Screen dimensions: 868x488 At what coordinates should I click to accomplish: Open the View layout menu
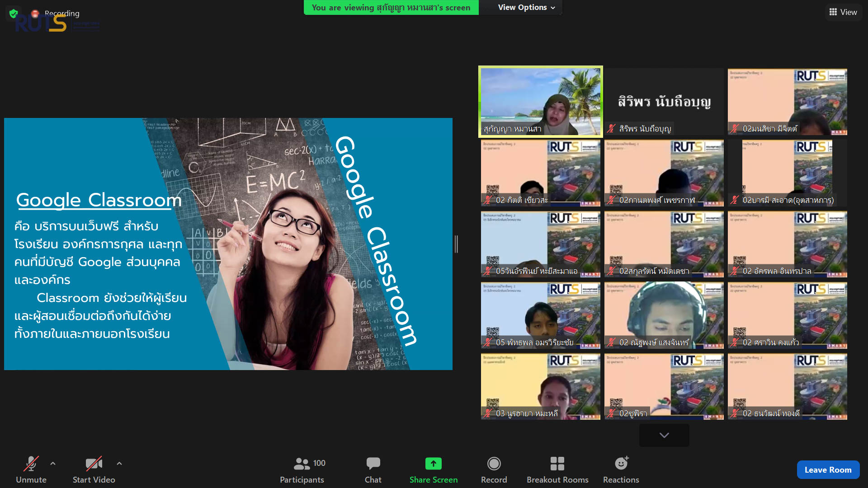tap(843, 12)
